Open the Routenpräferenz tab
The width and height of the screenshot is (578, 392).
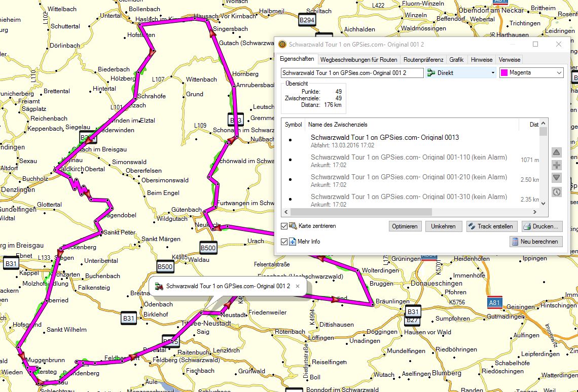coord(423,59)
